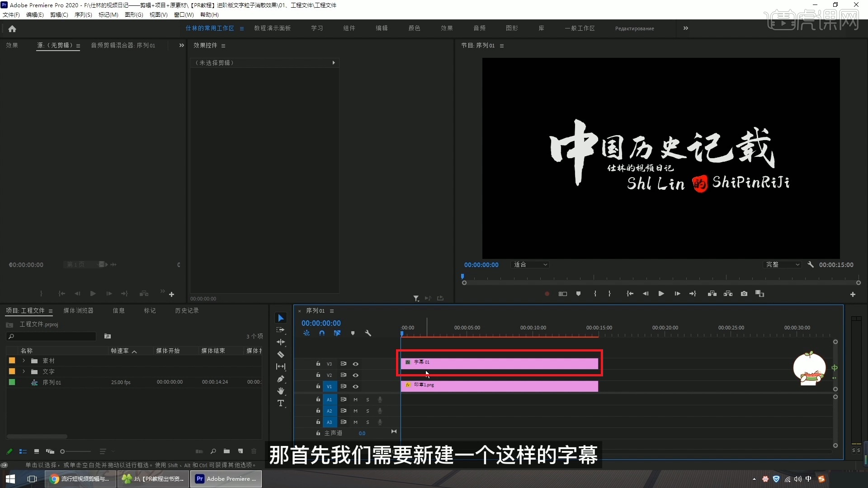Hide track V3 with eye icon
The image size is (868, 488).
click(356, 364)
